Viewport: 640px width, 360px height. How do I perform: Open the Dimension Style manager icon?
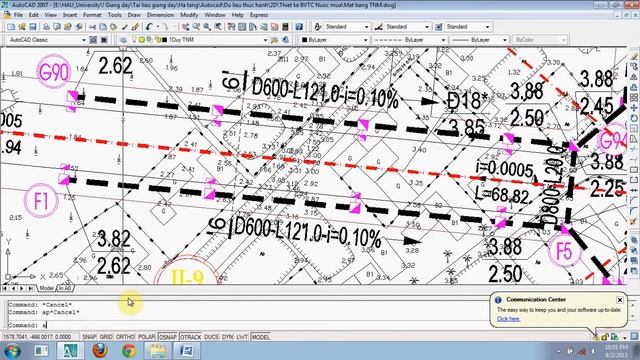coord(378,27)
